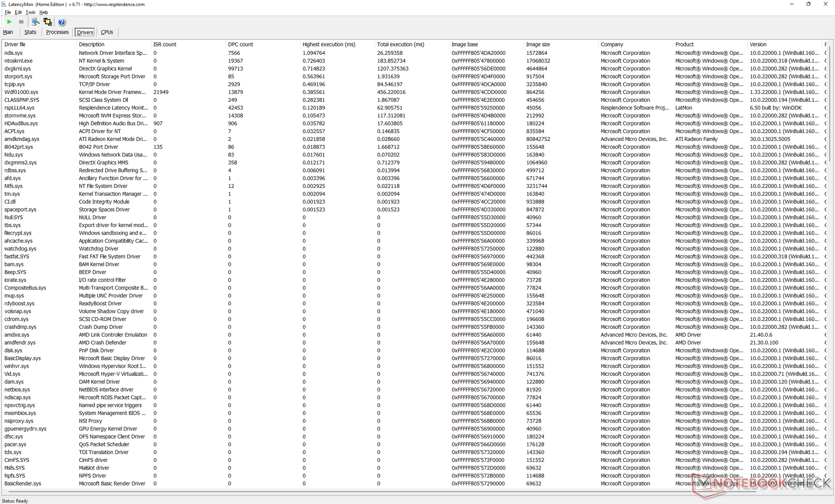Sort by Driver file column header
This screenshot has width=835, height=504.
point(15,44)
